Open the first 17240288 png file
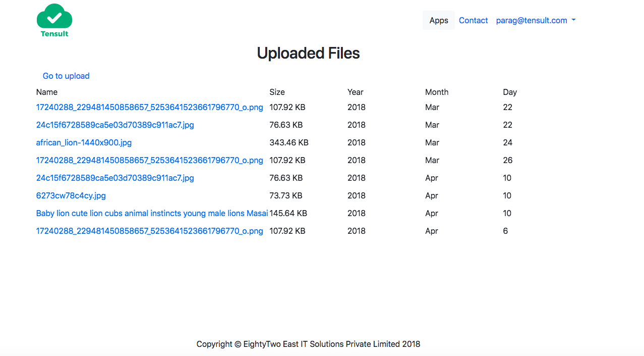Screen dimensions: 644x356 (x=149, y=107)
